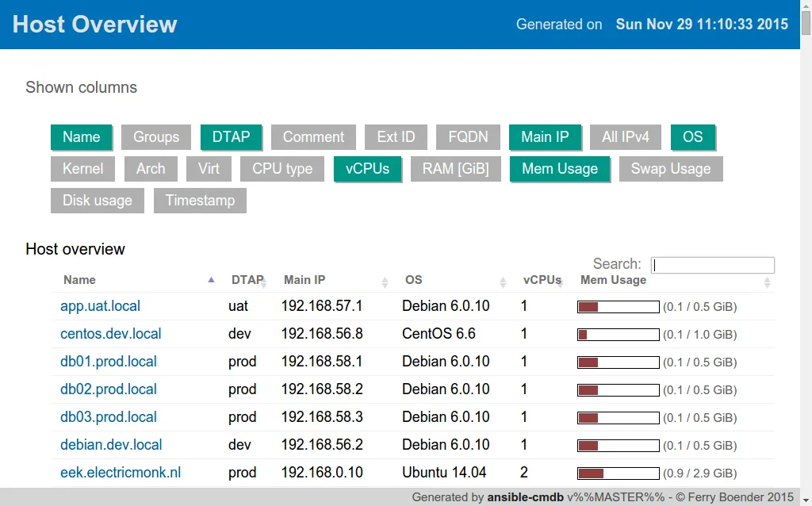Click the sort arrows in OS column
The height and width of the screenshot is (506, 812).
click(x=503, y=282)
